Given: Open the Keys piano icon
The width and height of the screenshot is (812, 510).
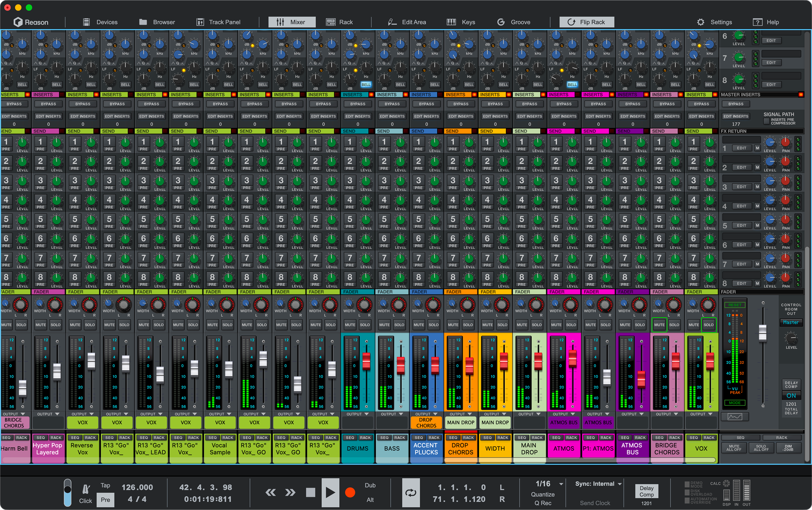Looking at the screenshot, I should tap(451, 22).
